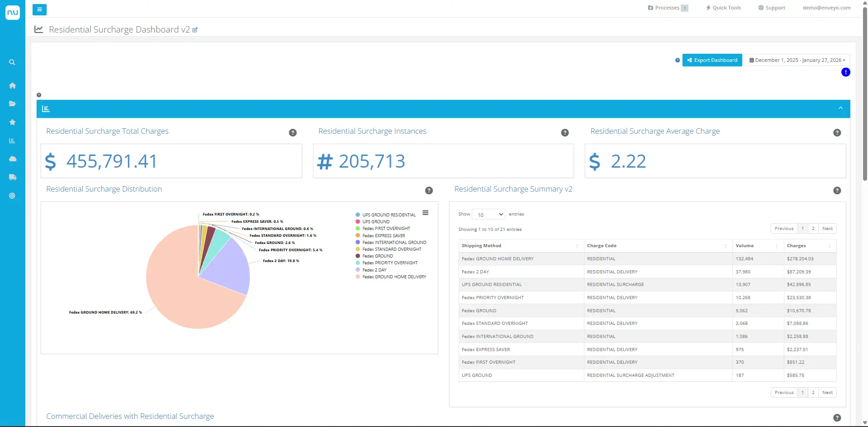
Task: Click the search icon in the sidebar
Action: point(12,62)
